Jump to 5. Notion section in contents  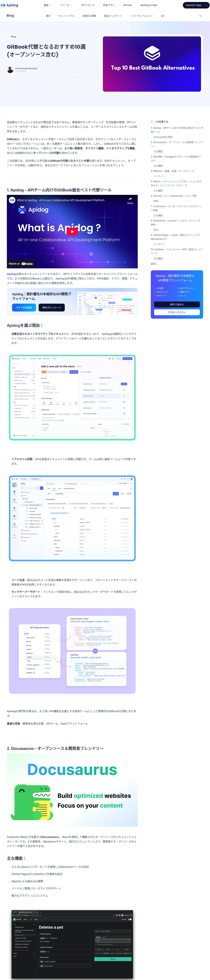point(176,183)
